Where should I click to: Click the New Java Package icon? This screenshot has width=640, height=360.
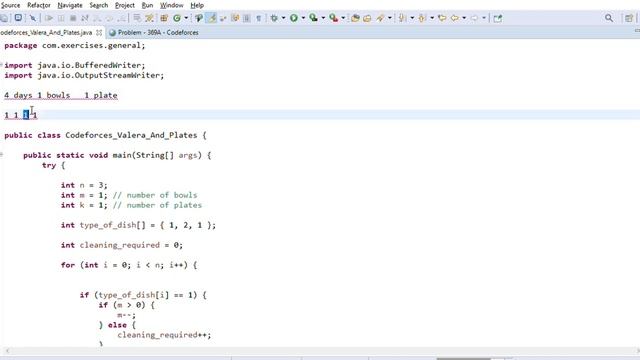164,18
